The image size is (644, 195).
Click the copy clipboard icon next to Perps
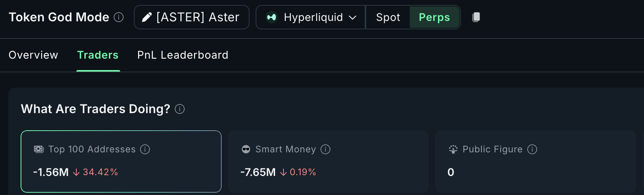click(x=476, y=17)
